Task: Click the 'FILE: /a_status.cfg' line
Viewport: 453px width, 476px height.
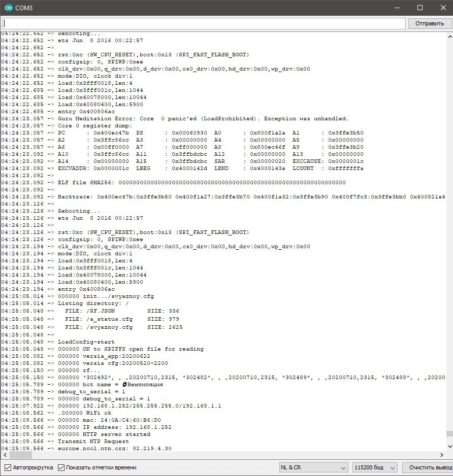Action: (x=122, y=319)
